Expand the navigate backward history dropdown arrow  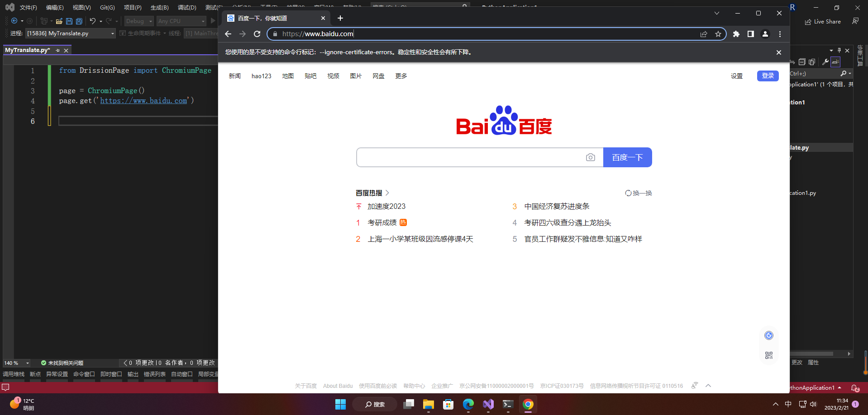(x=22, y=21)
